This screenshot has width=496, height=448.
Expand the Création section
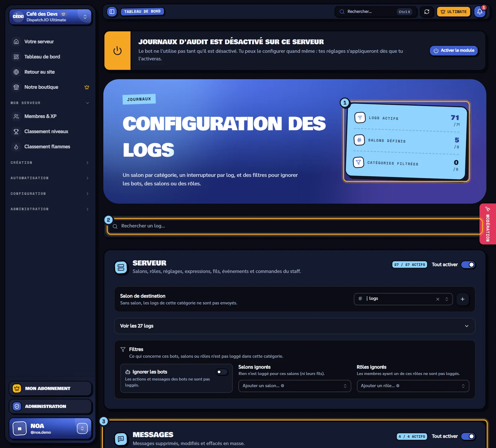pos(50,163)
